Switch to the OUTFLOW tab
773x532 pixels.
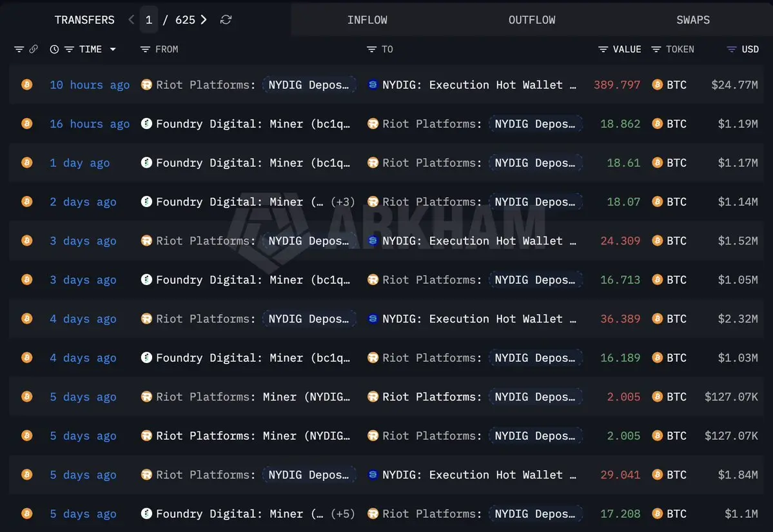pos(532,20)
